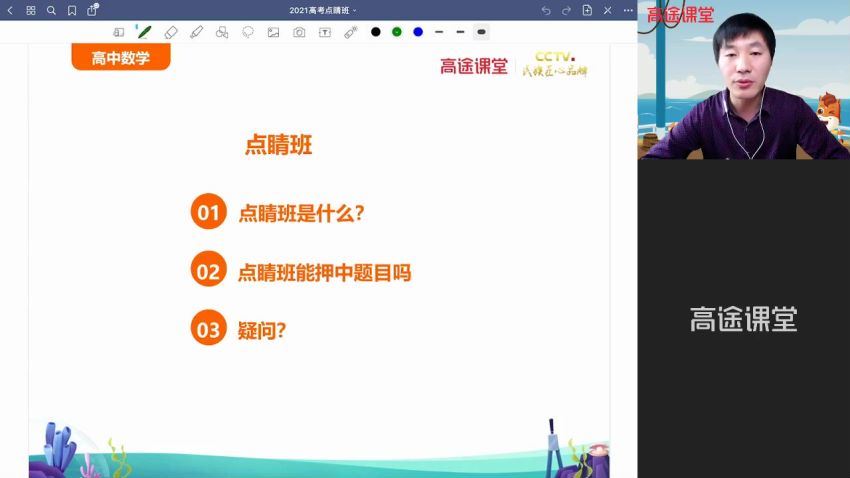The width and height of the screenshot is (850, 478).
Task: Select the Text box tool
Action: click(x=325, y=33)
